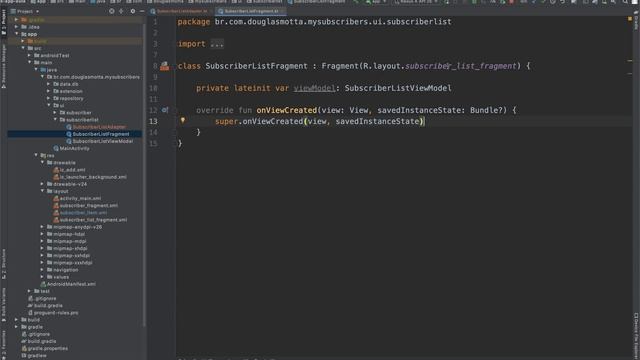Select SubscriberListAdapter in the project tree
This screenshot has height=360, width=640.
[99, 127]
